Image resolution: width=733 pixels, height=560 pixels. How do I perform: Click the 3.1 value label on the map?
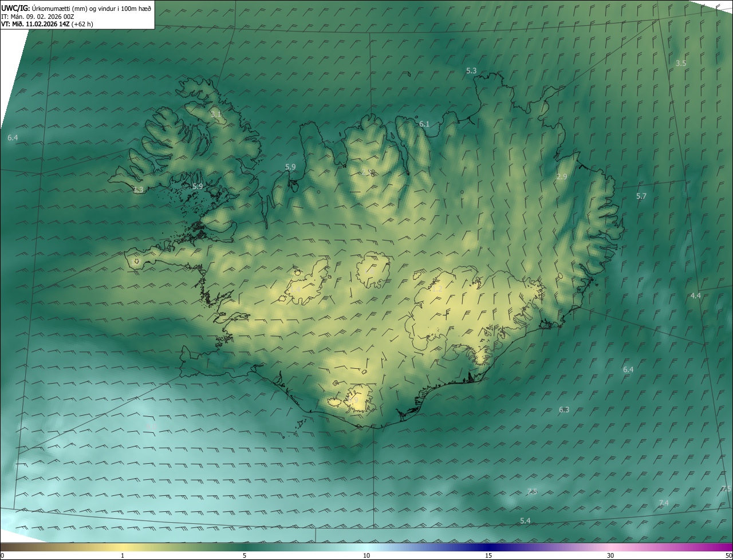[x=216, y=115]
